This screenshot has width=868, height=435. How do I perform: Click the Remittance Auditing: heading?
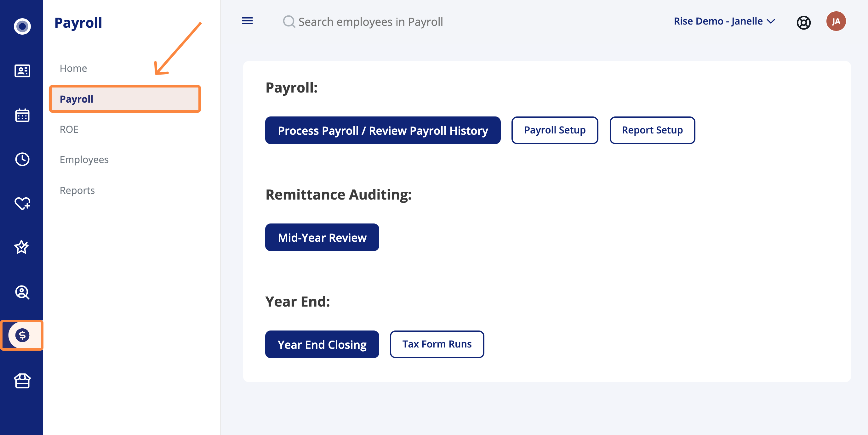tap(338, 195)
